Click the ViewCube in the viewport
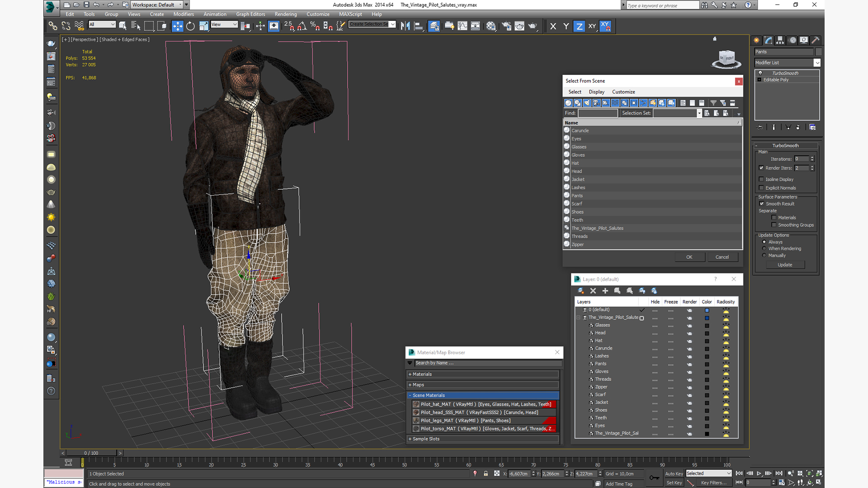Viewport: 868px width, 488px height. (726, 59)
